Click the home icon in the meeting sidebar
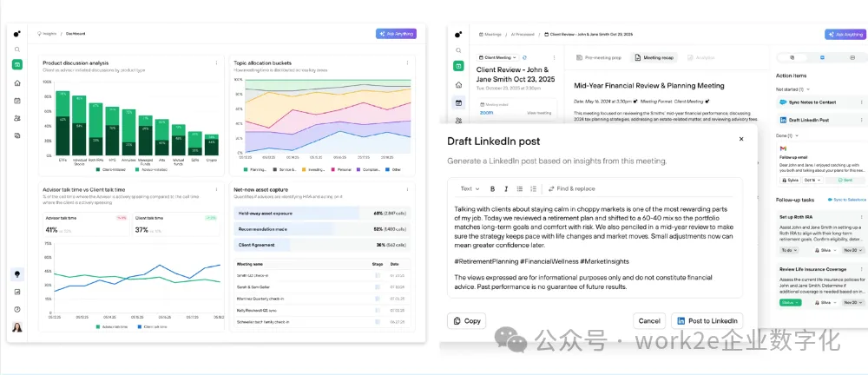 tap(458, 85)
